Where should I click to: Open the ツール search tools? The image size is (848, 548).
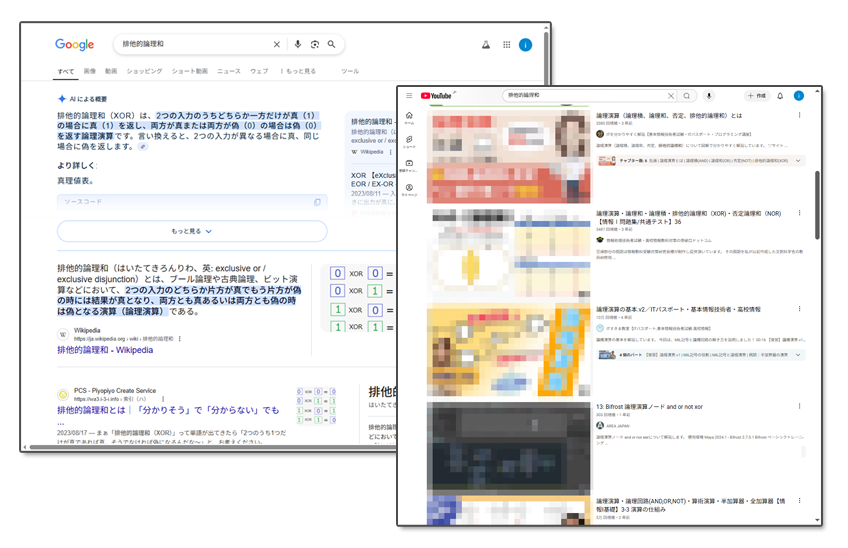[350, 71]
